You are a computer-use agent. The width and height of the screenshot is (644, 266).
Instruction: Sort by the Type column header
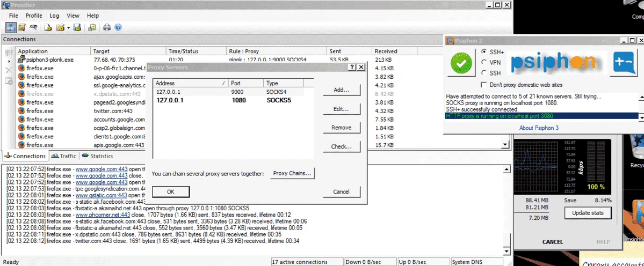pyautogui.click(x=284, y=83)
